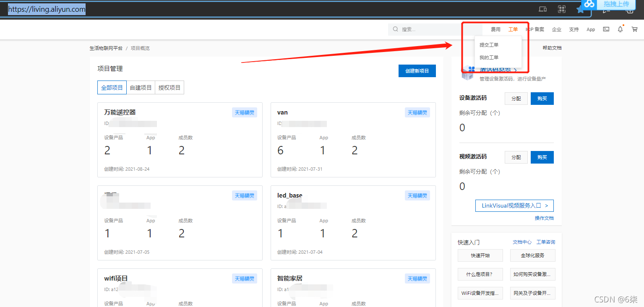Open the LinkVisual视频服务入口 button
Image resolution: width=644 pixels, height=307 pixels.
point(514,206)
